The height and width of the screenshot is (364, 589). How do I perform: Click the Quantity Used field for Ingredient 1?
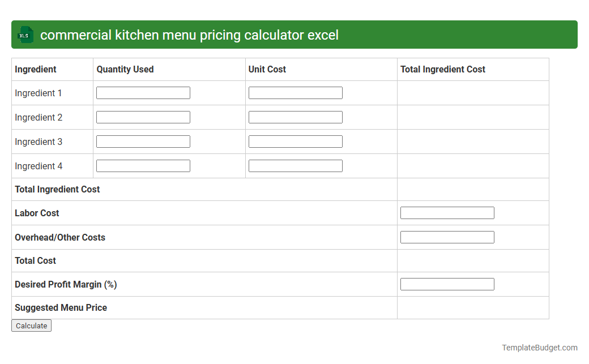coord(143,92)
